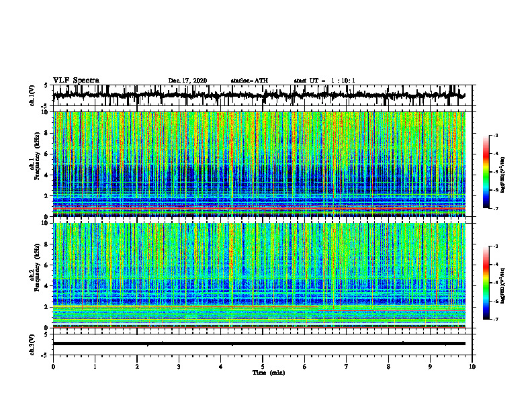Click time axis tick label "0"
532x411 pixels.
(53, 367)
